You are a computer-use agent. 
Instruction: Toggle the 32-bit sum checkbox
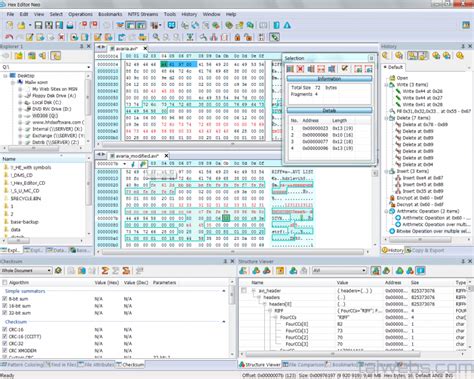(5, 313)
